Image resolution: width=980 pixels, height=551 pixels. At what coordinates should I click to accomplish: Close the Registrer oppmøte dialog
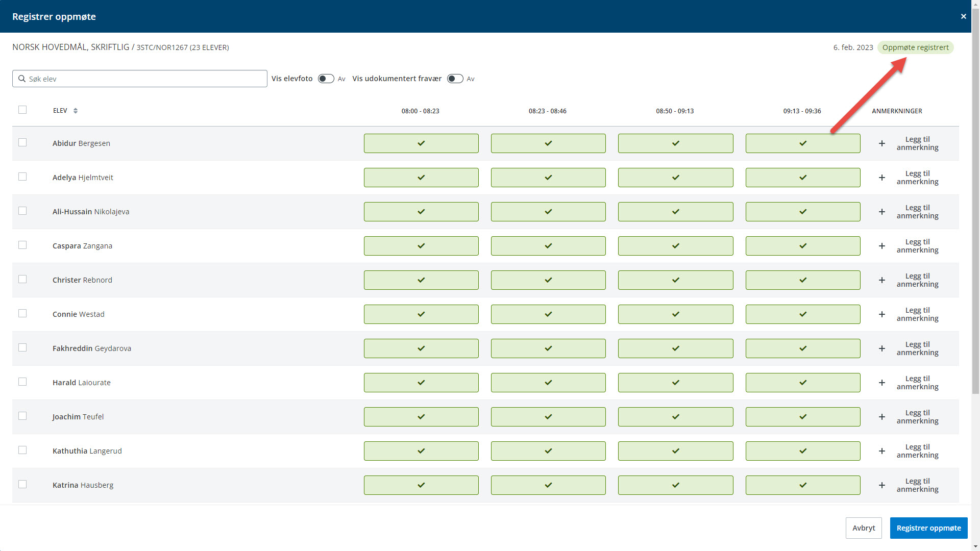pyautogui.click(x=963, y=16)
